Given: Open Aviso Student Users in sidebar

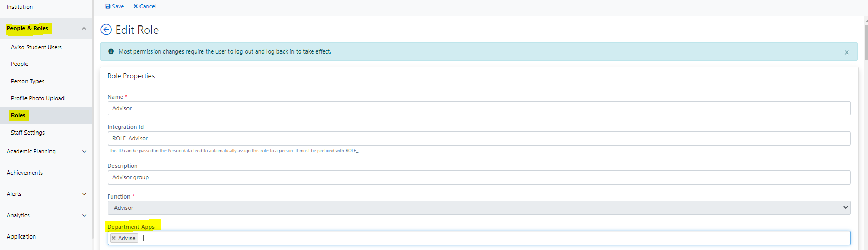Looking at the screenshot, I should click(36, 47).
